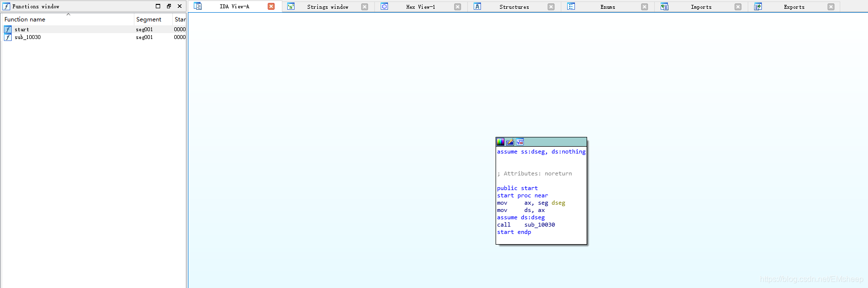Click the Enums tab icon

click(x=571, y=6)
